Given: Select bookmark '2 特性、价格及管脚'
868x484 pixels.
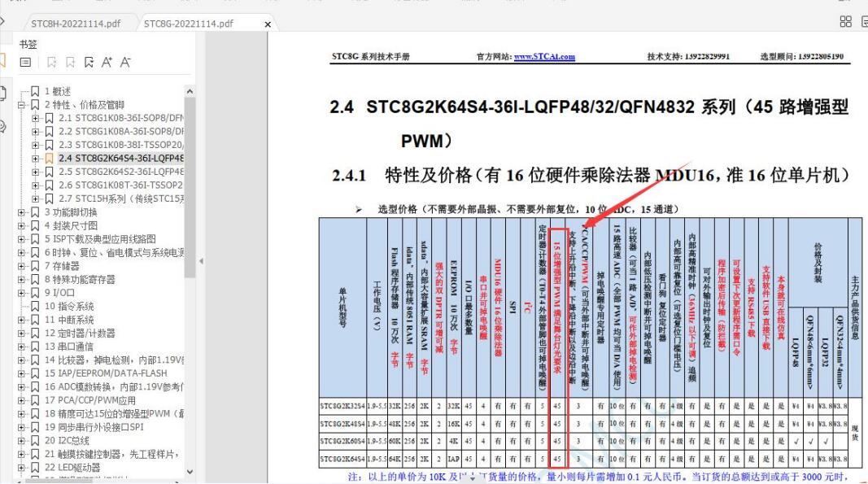Looking at the screenshot, I should (84, 105).
